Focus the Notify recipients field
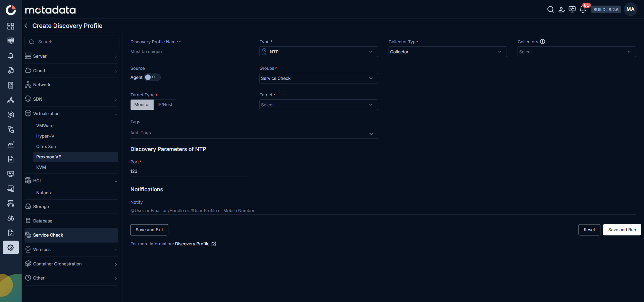 point(383,211)
